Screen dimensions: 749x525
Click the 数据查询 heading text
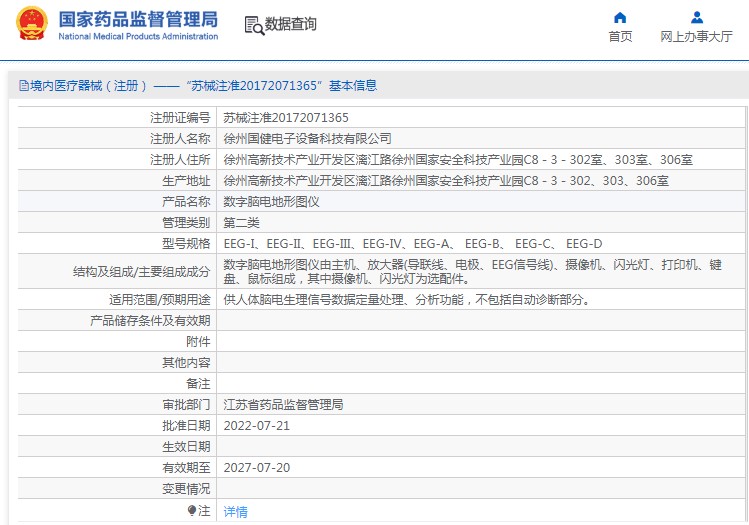(x=290, y=24)
